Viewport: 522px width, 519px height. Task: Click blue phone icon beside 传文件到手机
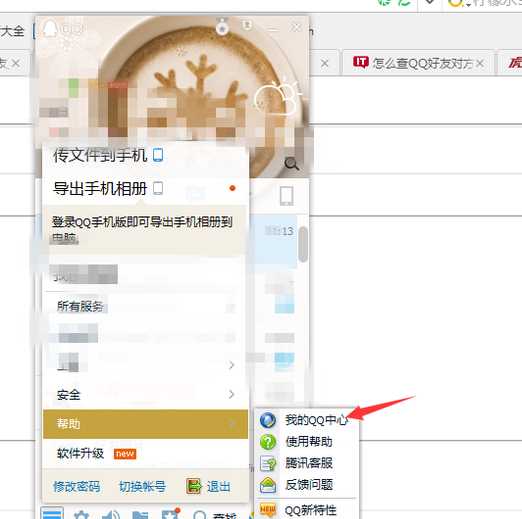(158, 155)
